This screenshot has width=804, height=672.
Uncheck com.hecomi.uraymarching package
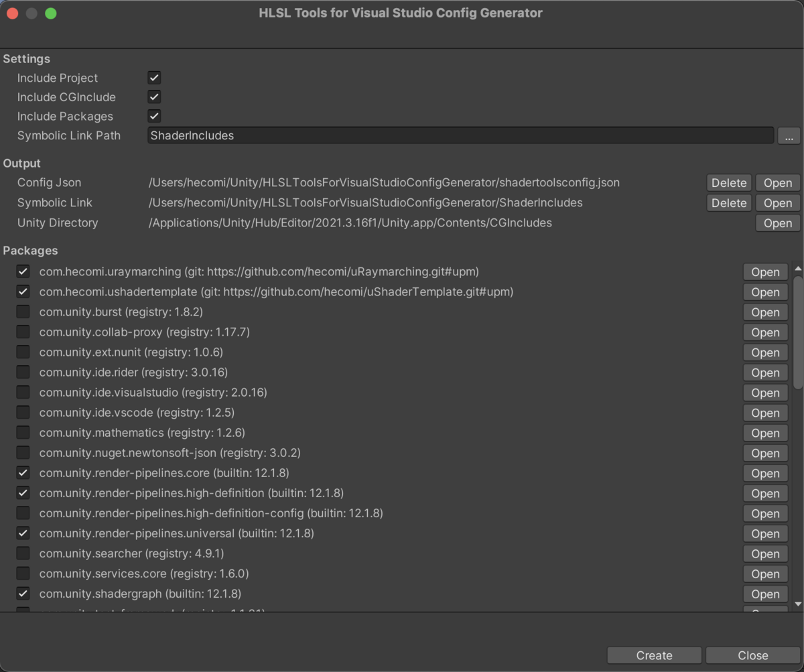click(23, 271)
